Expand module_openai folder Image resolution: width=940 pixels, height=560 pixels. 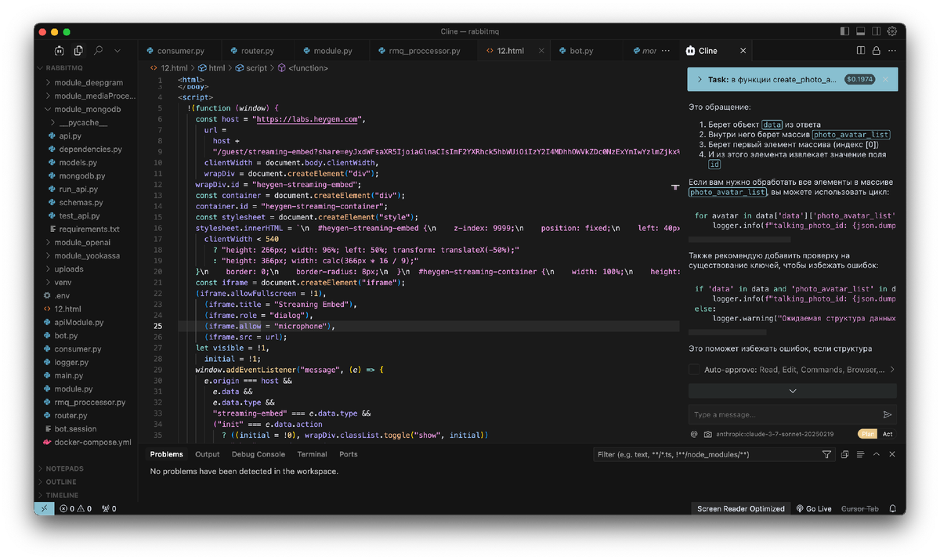[82, 242]
